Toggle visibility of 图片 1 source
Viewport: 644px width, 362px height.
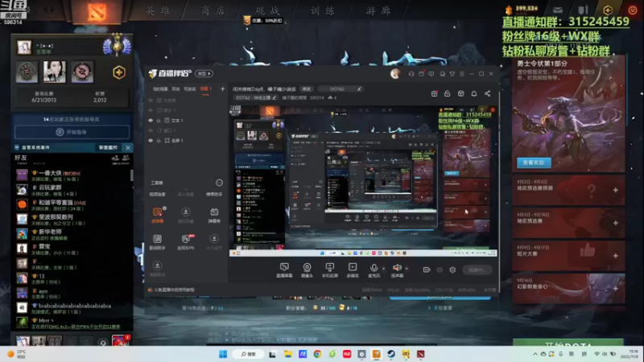point(151,110)
